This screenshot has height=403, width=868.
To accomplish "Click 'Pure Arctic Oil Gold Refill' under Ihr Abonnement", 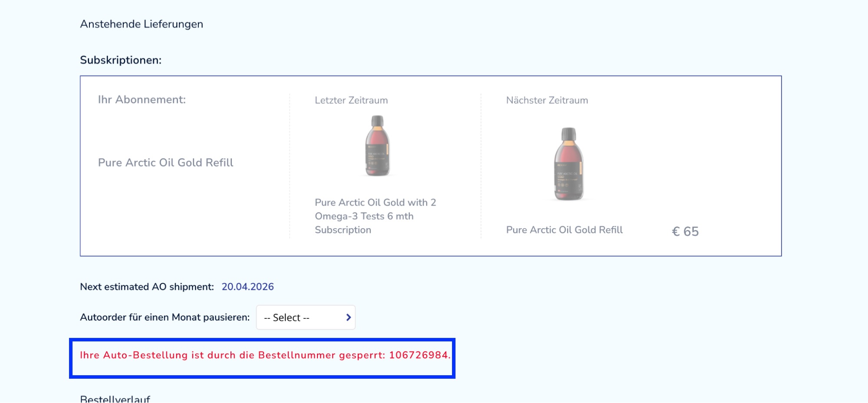I will [165, 163].
